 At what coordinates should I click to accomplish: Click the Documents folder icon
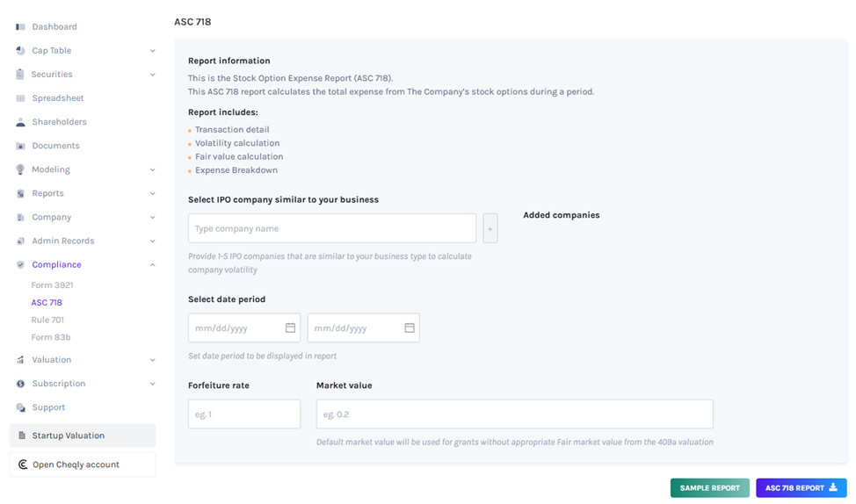20,146
